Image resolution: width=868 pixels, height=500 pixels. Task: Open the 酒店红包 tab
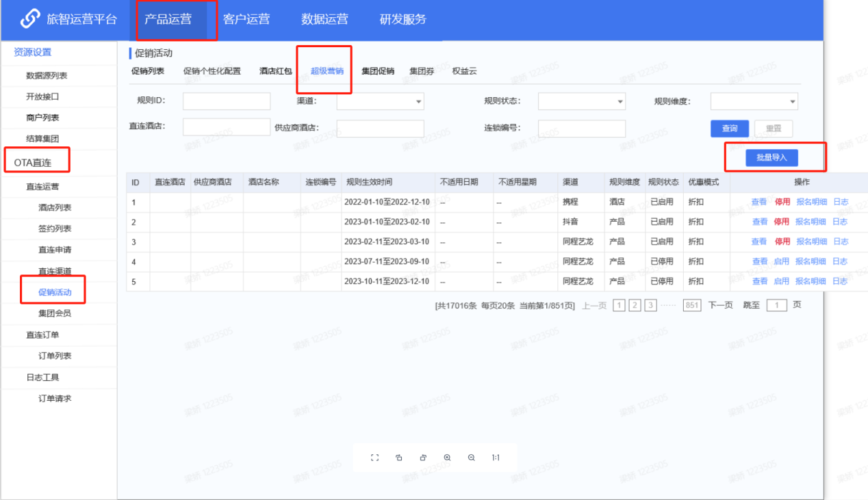pos(276,71)
